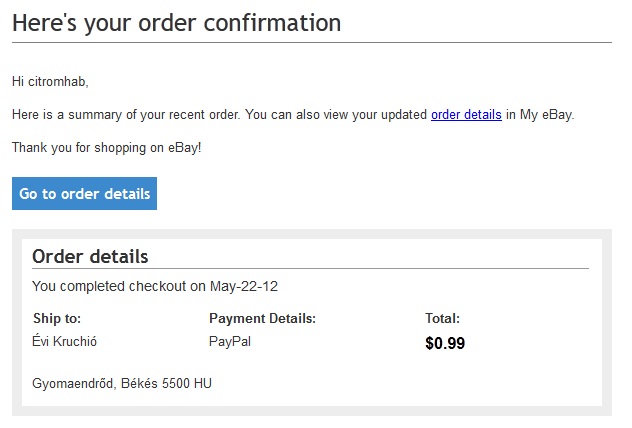
Task: Click the city name 'Gyomaendrőd' in the address
Action: 74,383
